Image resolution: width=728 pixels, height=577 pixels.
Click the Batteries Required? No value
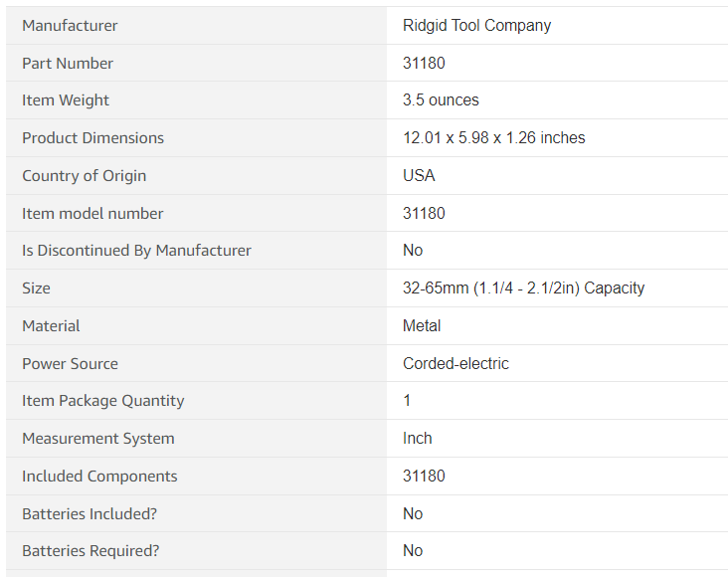(413, 550)
